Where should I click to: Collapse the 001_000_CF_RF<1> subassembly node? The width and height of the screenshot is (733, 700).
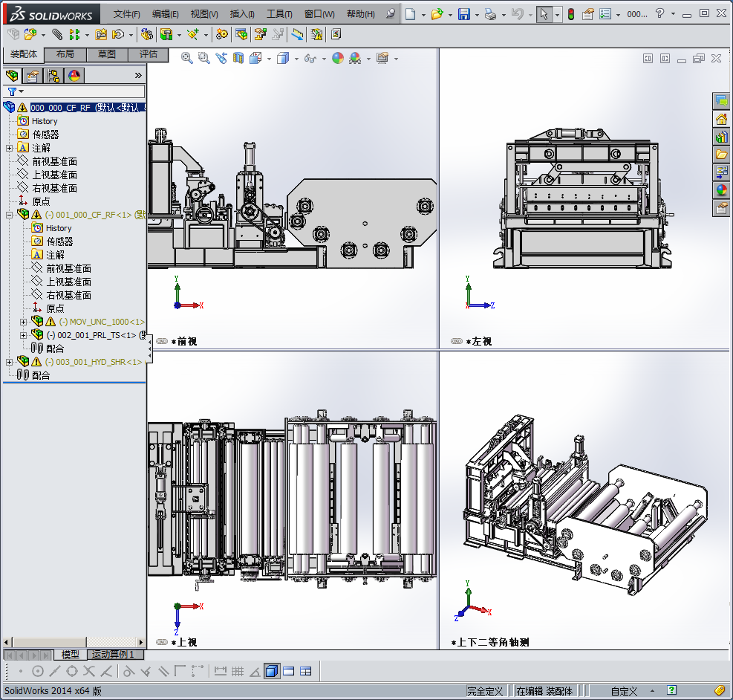(9, 215)
